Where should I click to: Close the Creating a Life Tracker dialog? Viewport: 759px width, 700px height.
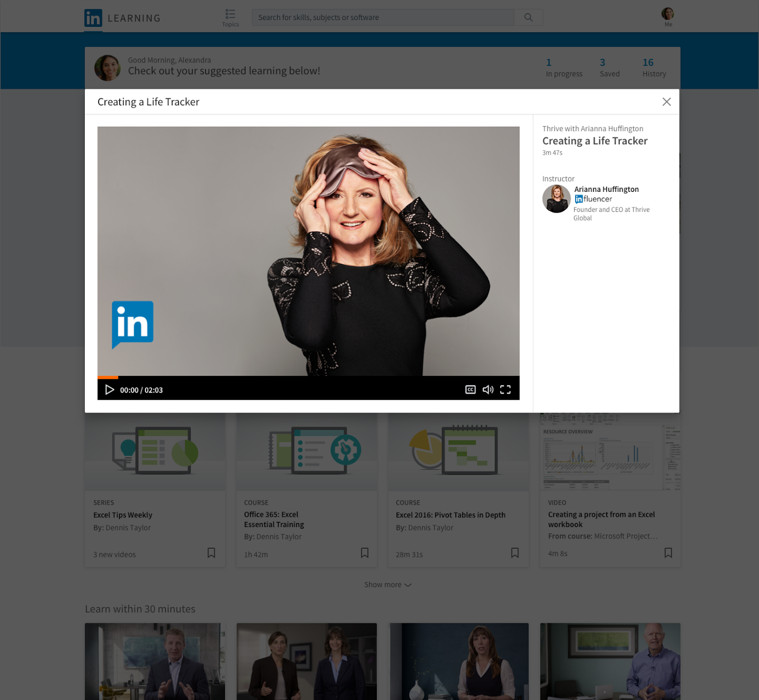tap(666, 101)
